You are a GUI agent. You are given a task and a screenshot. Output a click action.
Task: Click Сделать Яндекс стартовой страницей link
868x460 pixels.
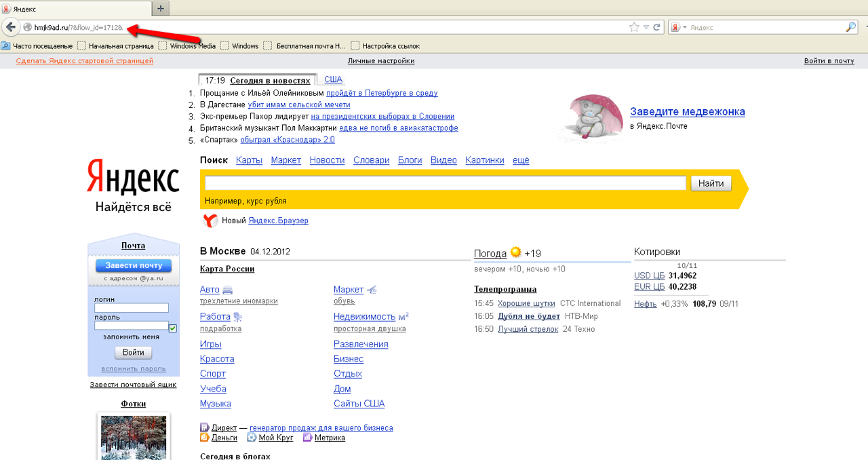pos(85,61)
